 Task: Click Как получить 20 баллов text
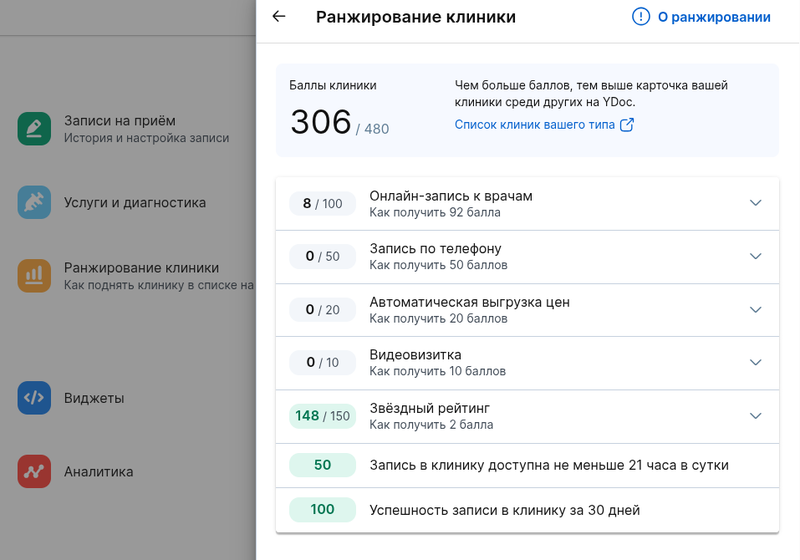coord(438,318)
